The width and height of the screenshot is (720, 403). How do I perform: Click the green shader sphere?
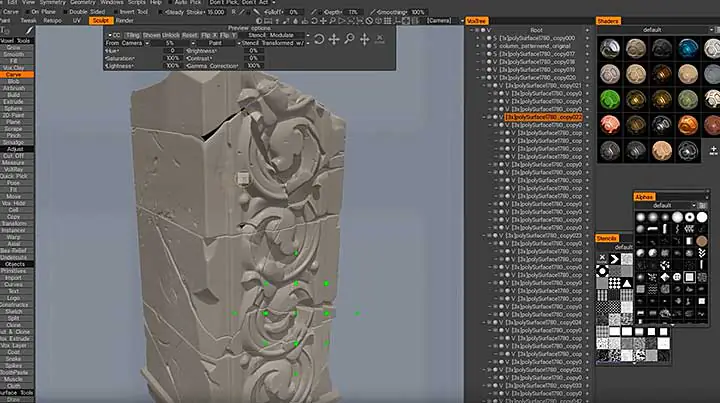pos(610,99)
